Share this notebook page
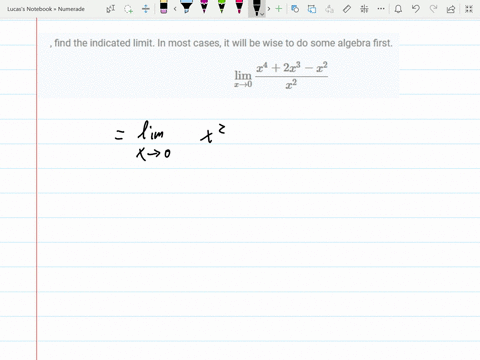480x360 pixels. [x=451, y=9]
